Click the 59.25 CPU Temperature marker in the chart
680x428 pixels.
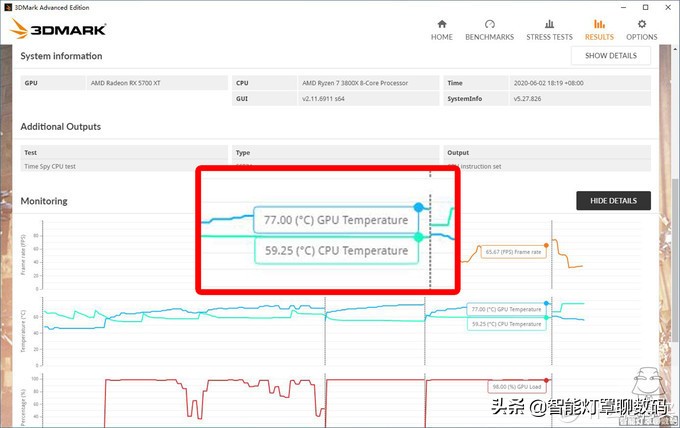546,318
